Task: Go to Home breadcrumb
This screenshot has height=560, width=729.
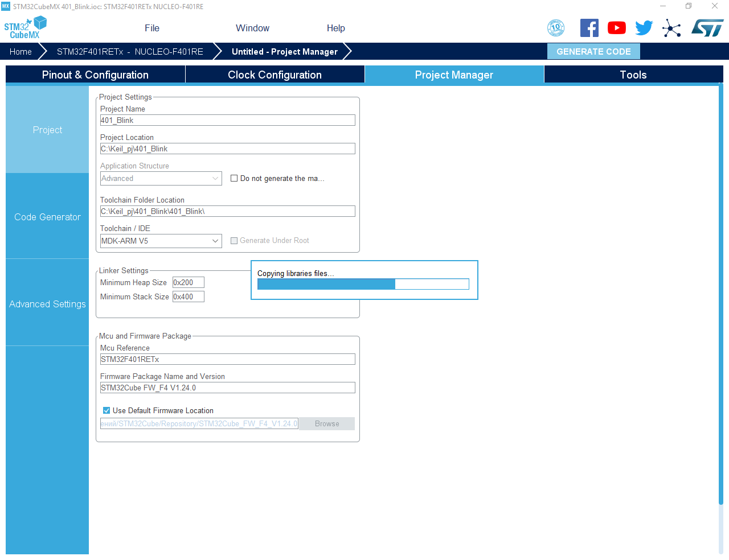Action: (x=21, y=52)
